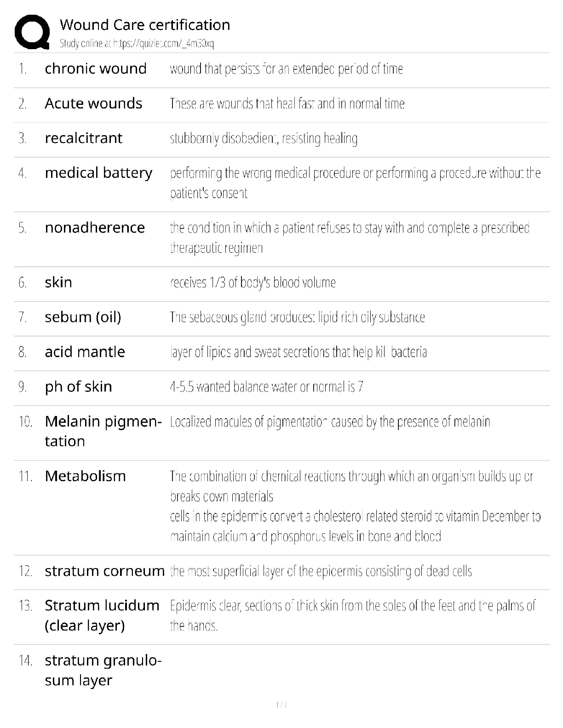Select the term 'chronic wound'
The width and height of the screenshot is (563, 728).
[x=96, y=68]
